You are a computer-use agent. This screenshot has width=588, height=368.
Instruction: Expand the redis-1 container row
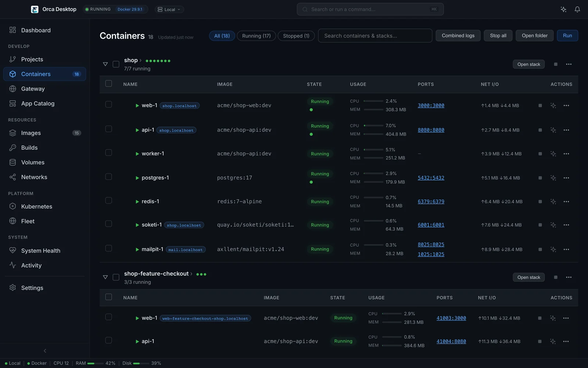click(x=137, y=202)
